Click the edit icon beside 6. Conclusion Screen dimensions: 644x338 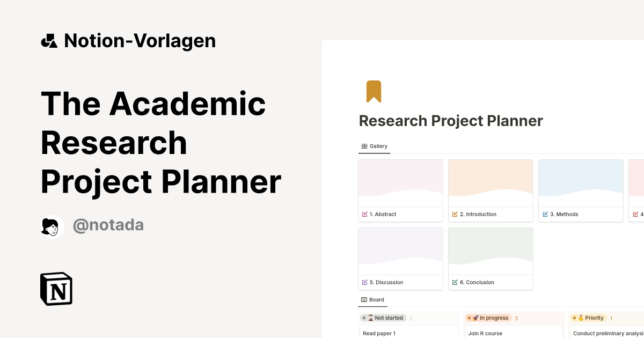pos(455,282)
